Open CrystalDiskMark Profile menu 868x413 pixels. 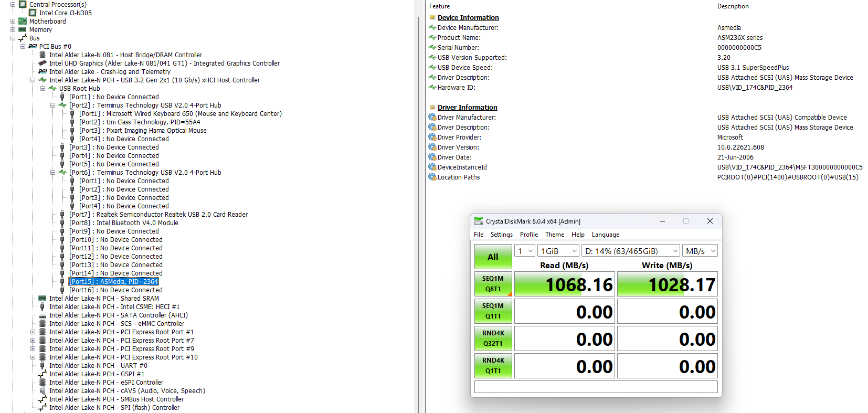point(529,235)
